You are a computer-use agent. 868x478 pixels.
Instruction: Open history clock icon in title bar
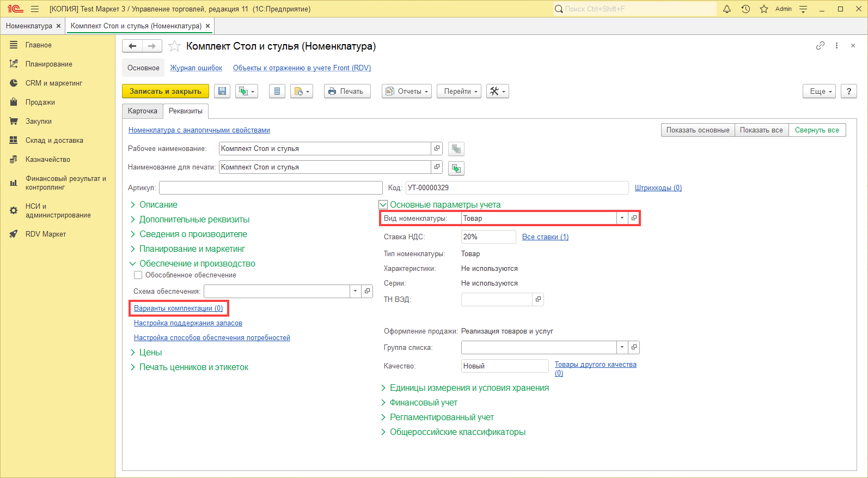pos(745,9)
